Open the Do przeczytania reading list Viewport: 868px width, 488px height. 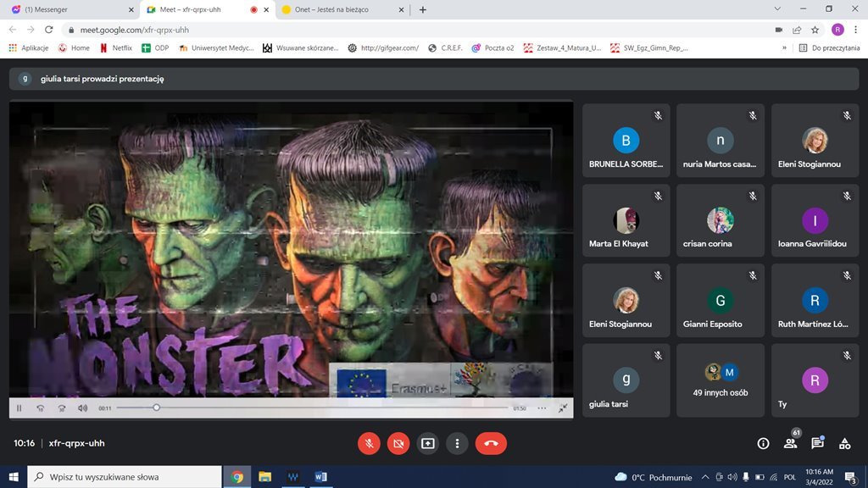pyautogui.click(x=829, y=48)
